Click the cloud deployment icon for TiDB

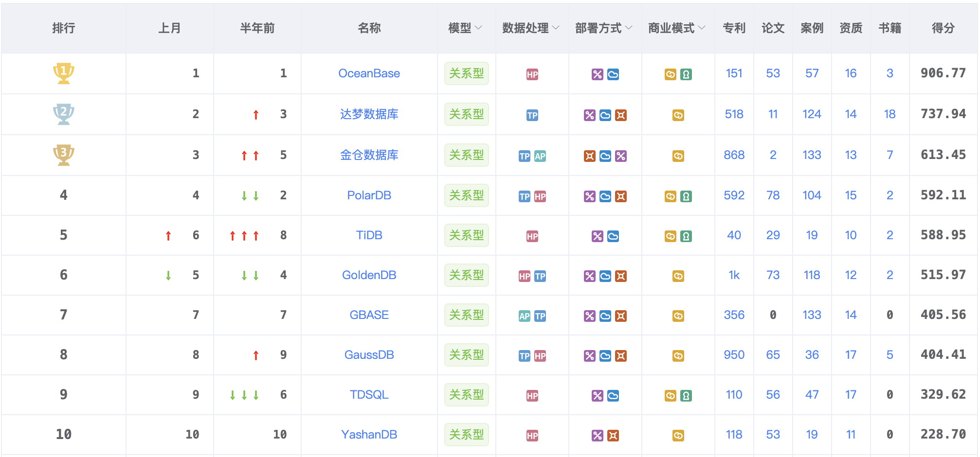tap(613, 236)
